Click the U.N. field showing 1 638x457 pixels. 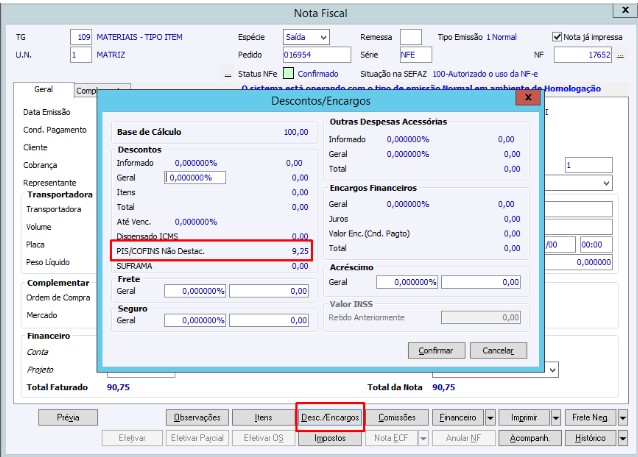[x=81, y=55]
